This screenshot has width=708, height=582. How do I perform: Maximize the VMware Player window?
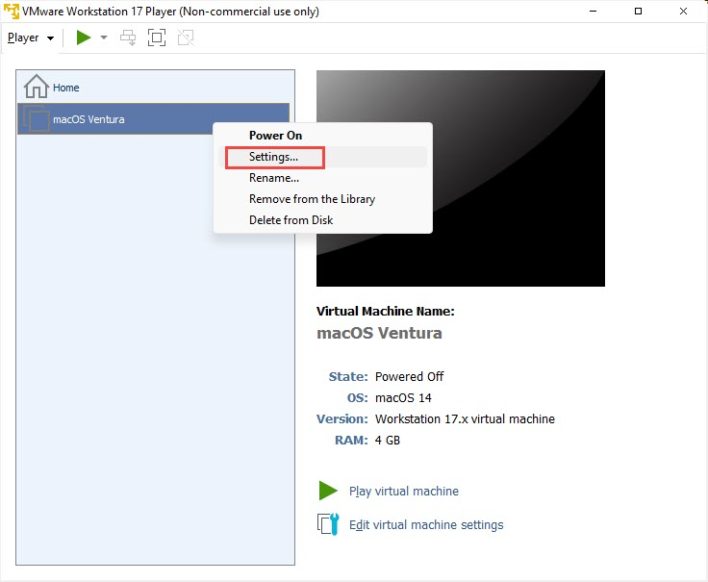pyautogui.click(x=638, y=11)
